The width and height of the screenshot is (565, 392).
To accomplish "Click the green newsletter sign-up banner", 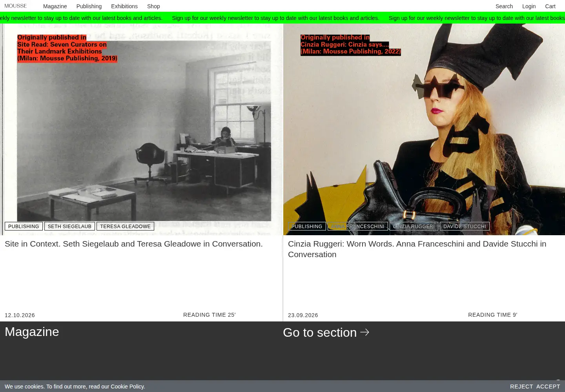I will (x=282, y=18).
